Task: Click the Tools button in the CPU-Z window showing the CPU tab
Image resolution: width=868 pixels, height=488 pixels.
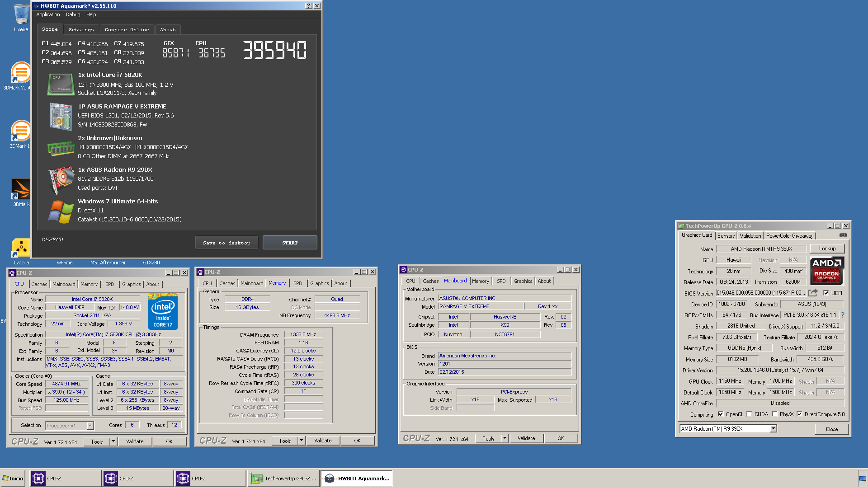Action: [x=97, y=441]
